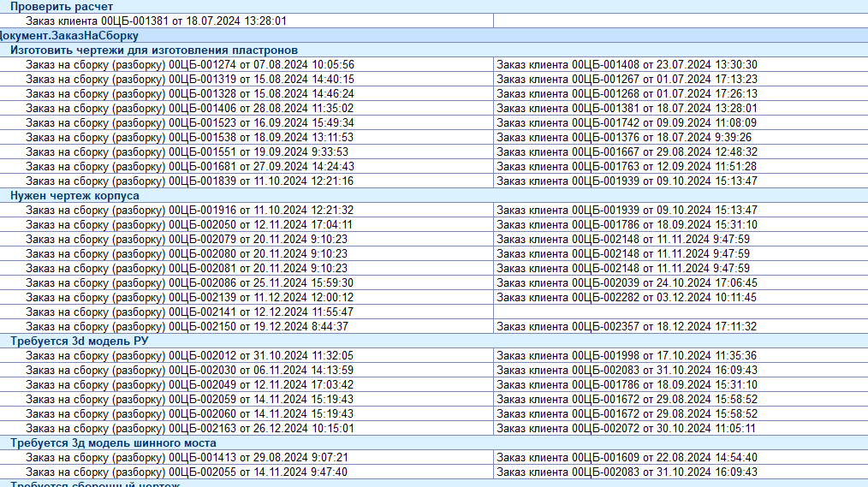
Task: Select group "Требуется 3д модель шинного моста"
Action: coord(113,443)
